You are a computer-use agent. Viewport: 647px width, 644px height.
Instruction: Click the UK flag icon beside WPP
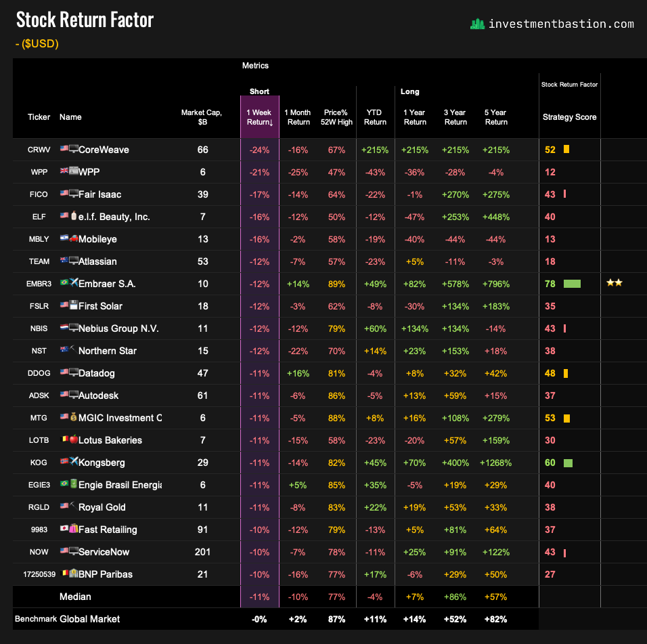tap(64, 171)
